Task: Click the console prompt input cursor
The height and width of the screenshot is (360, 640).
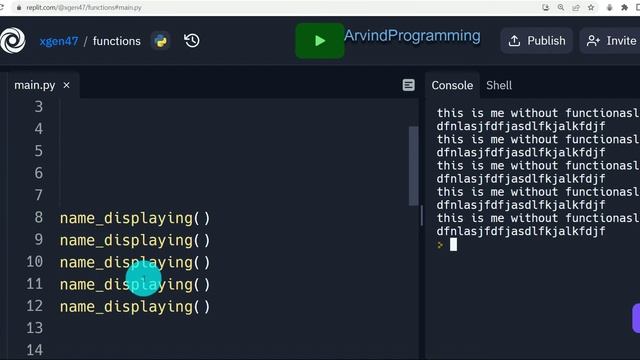Action: [453, 244]
